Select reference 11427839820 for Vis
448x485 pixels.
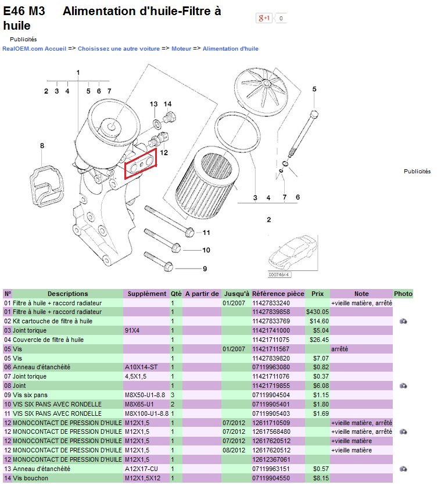pos(271,358)
